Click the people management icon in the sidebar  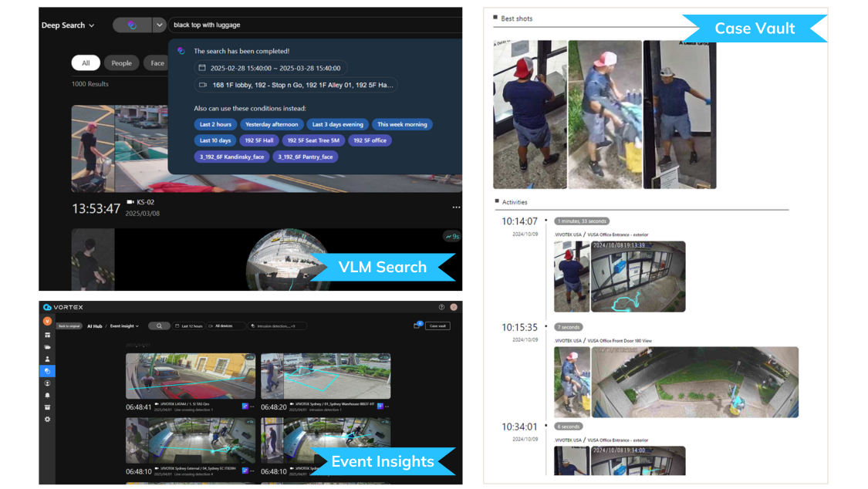tap(47, 359)
